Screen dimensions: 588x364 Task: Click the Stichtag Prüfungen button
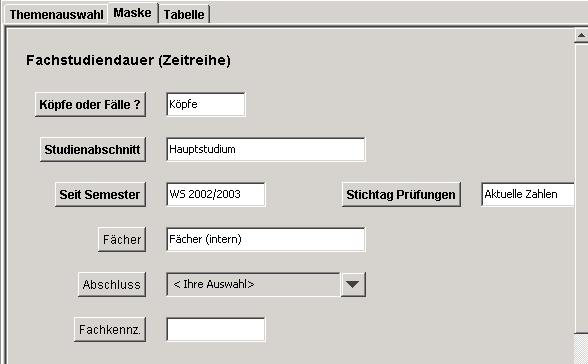pos(401,195)
